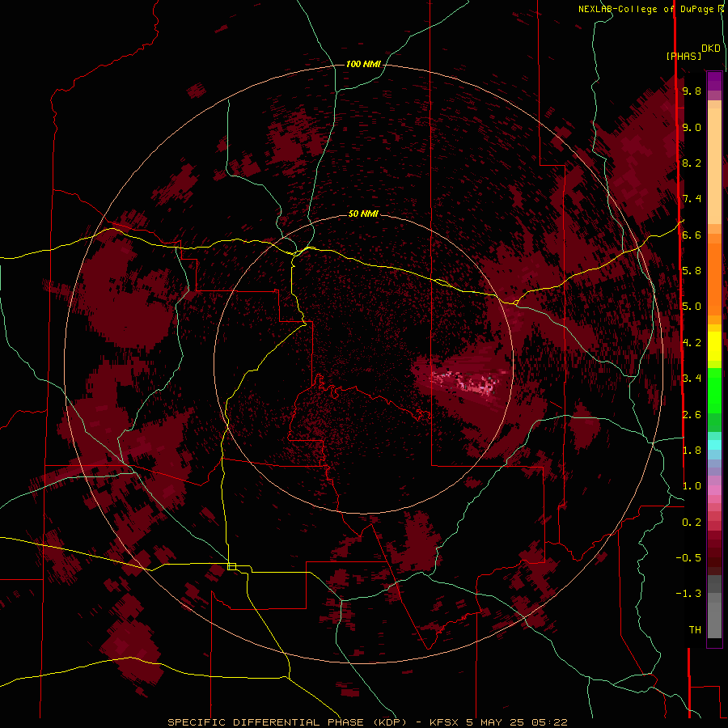Click the 50 NMI range ring label
728x728 pixels.
pos(363,214)
